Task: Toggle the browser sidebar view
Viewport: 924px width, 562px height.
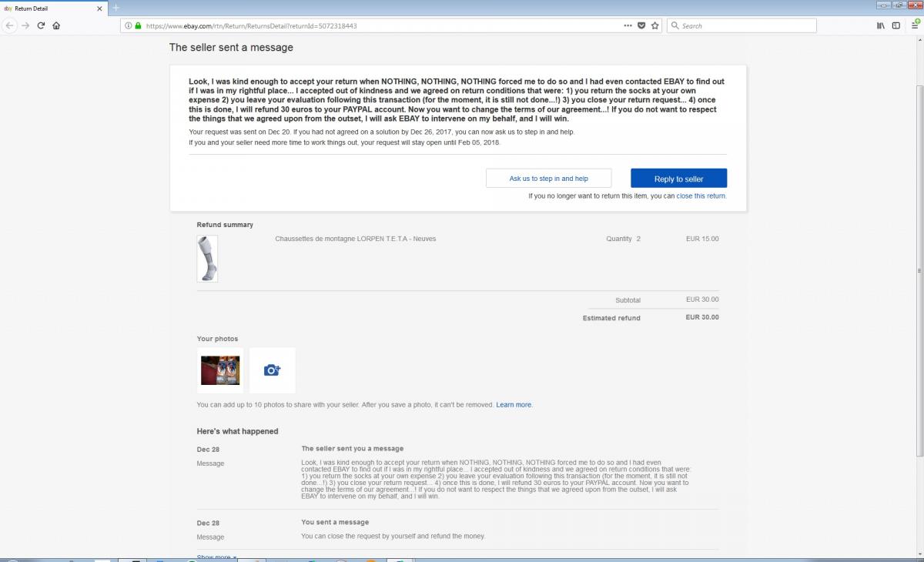Action: click(x=896, y=25)
